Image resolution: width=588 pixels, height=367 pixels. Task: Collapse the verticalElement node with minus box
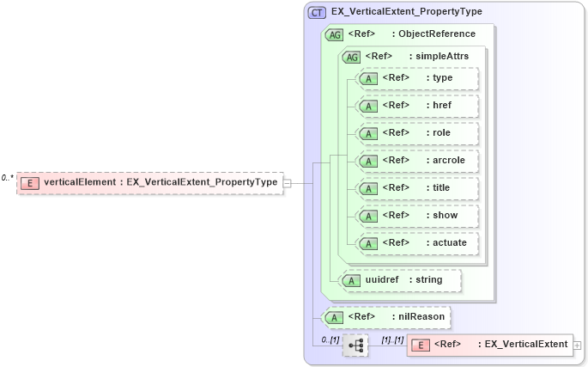(287, 183)
